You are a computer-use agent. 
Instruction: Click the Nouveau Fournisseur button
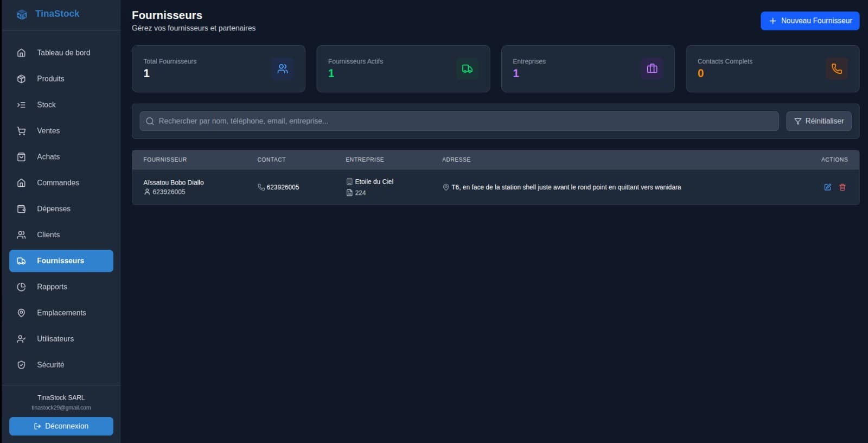point(810,21)
